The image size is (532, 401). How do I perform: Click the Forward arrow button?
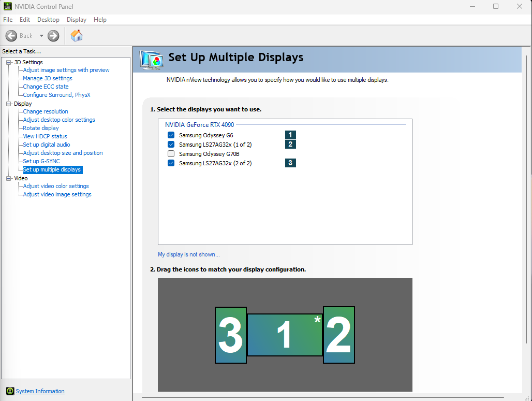tap(53, 36)
